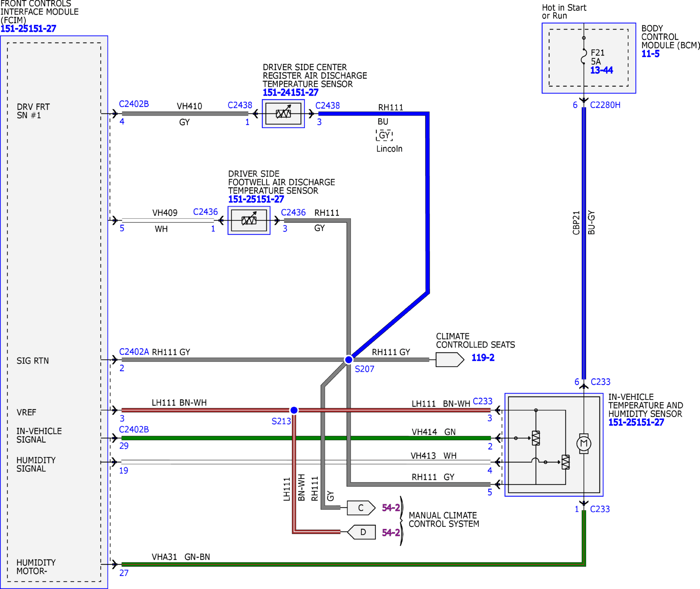700x589 pixels.
Task: Click the VH409 wire label
Action: click(x=165, y=213)
